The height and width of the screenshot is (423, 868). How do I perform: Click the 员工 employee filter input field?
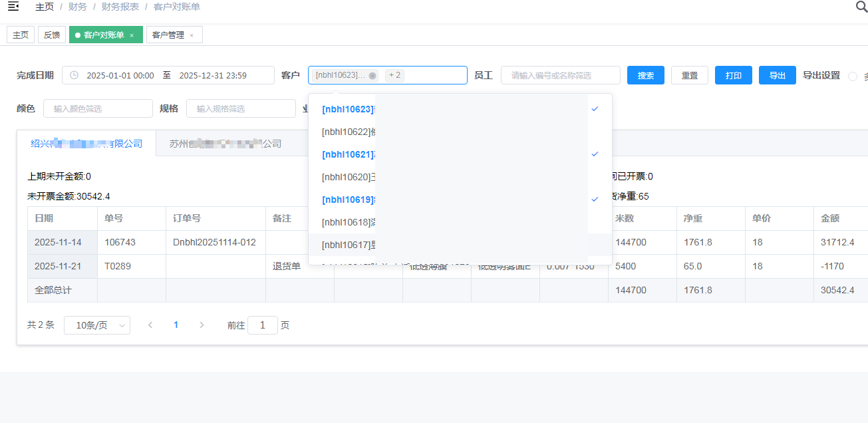click(560, 75)
